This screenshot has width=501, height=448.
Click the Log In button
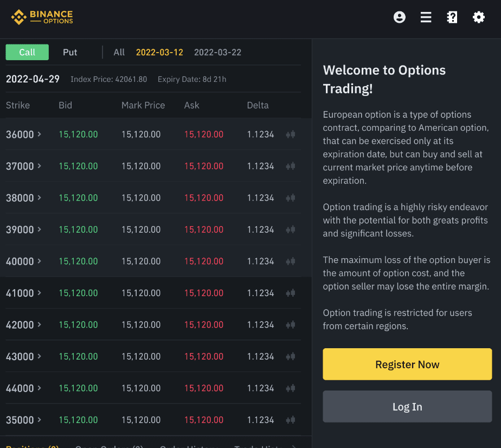[407, 407]
